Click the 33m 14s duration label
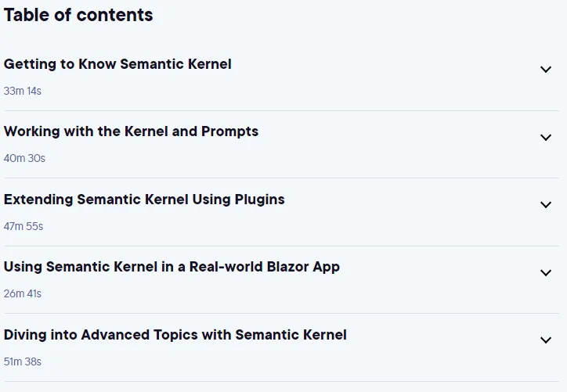This screenshot has width=567, height=392. coord(23,91)
